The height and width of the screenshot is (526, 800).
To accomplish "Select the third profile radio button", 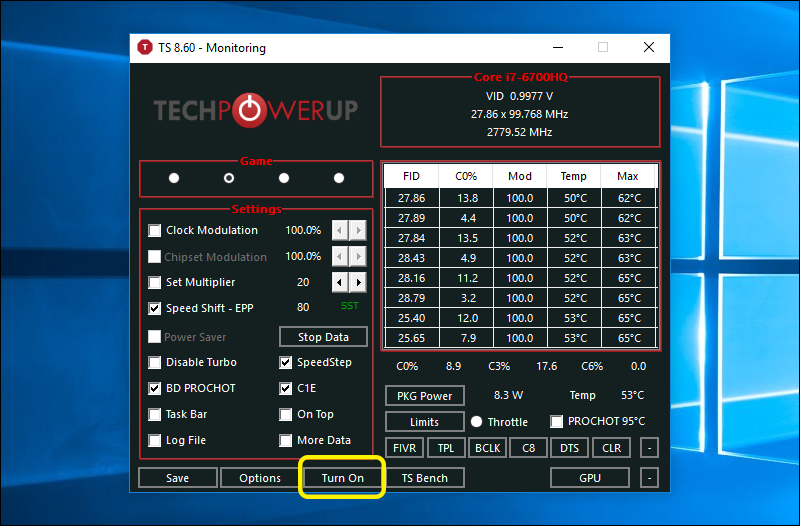I will pyautogui.click(x=284, y=178).
